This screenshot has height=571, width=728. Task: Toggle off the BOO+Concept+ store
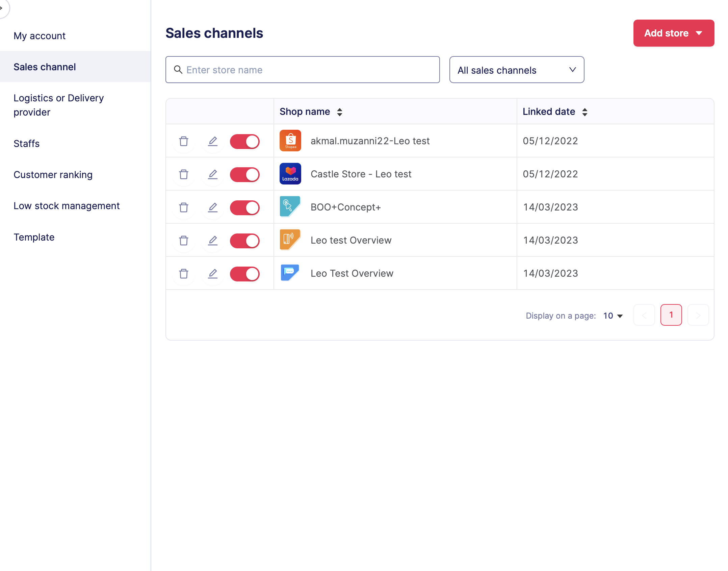(x=245, y=207)
